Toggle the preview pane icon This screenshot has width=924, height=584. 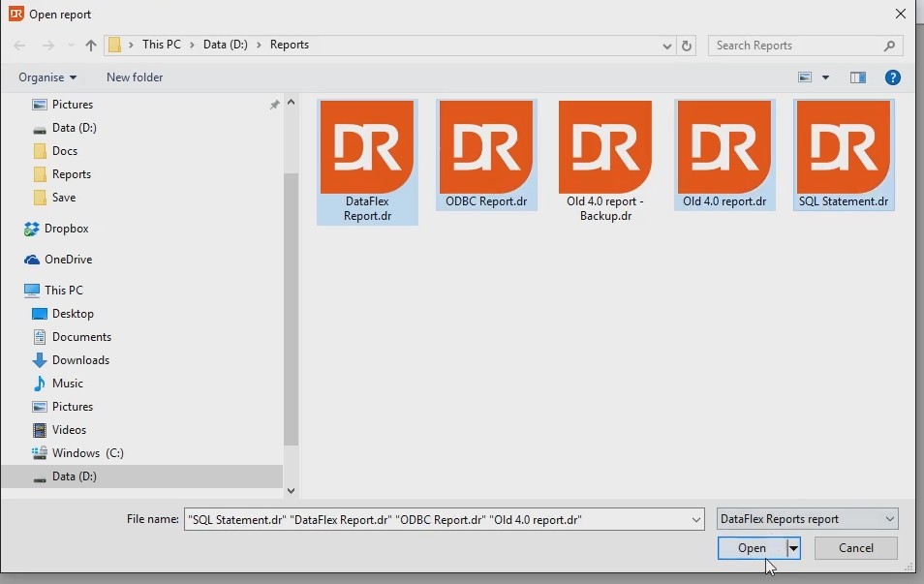(x=858, y=77)
